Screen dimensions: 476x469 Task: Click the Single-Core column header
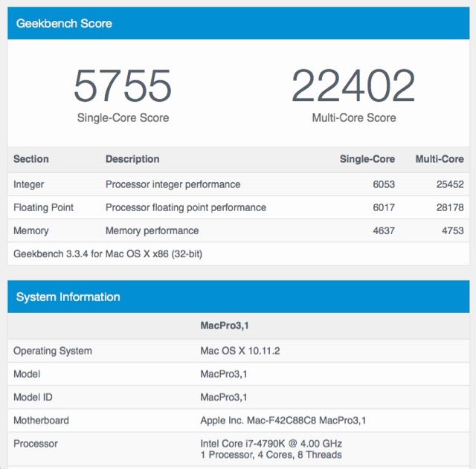click(x=367, y=159)
